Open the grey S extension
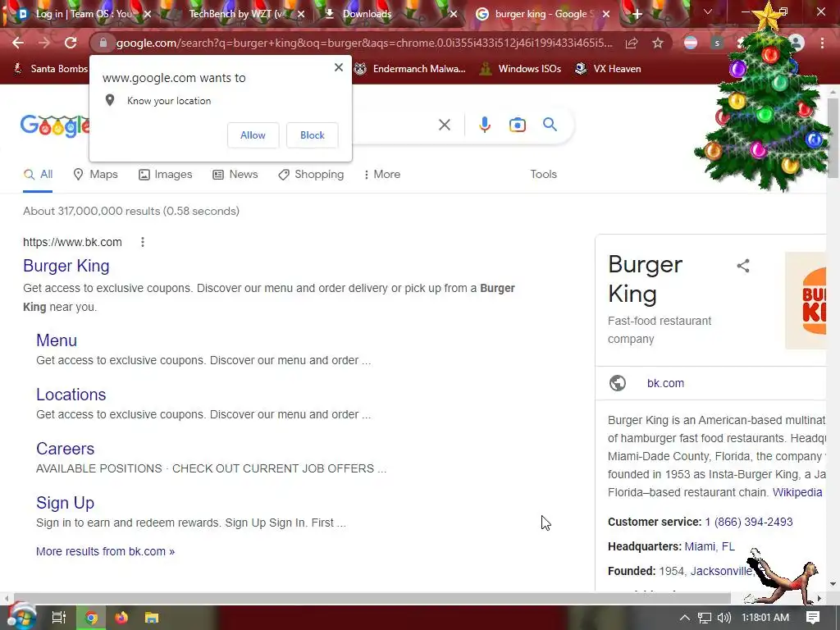Image resolution: width=840 pixels, height=630 pixels. click(717, 43)
